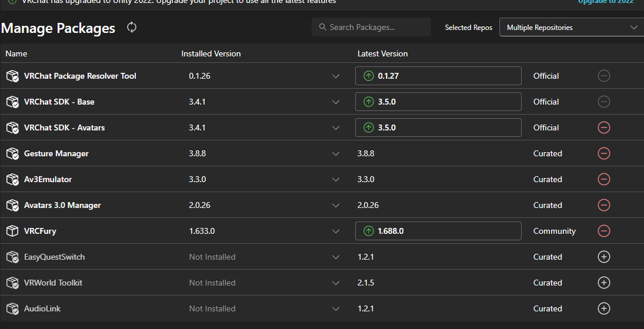Screen dimensions: 644x329
Task: Update VRChat SDK - Base to 3.5.0
Action: [x=438, y=102]
